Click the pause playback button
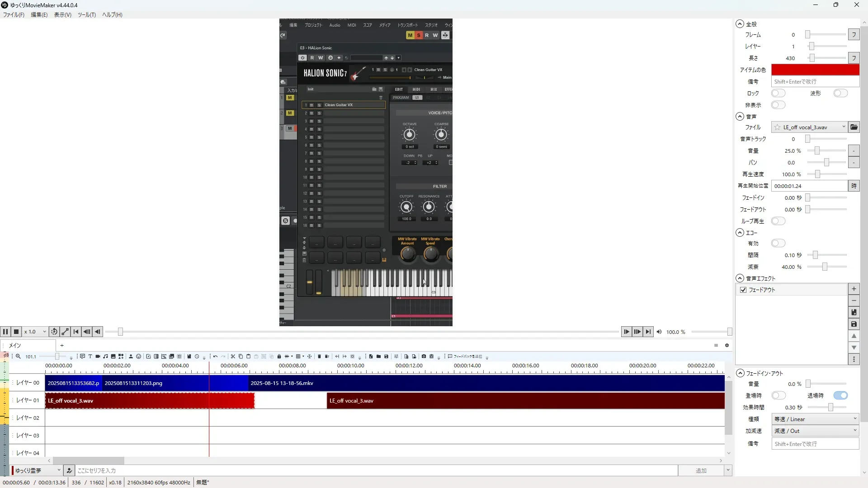Screen dimensions: 868x488 (5, 332)
